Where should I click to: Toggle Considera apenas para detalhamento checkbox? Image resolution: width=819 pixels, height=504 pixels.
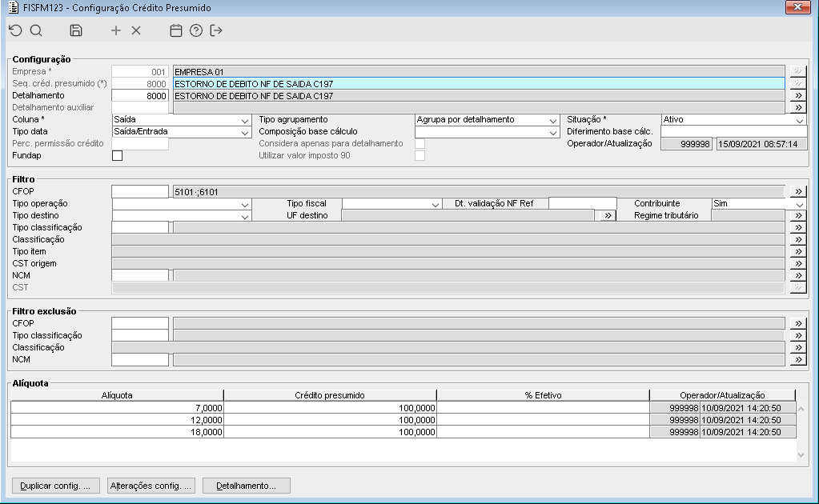click(x=420, y=143)
